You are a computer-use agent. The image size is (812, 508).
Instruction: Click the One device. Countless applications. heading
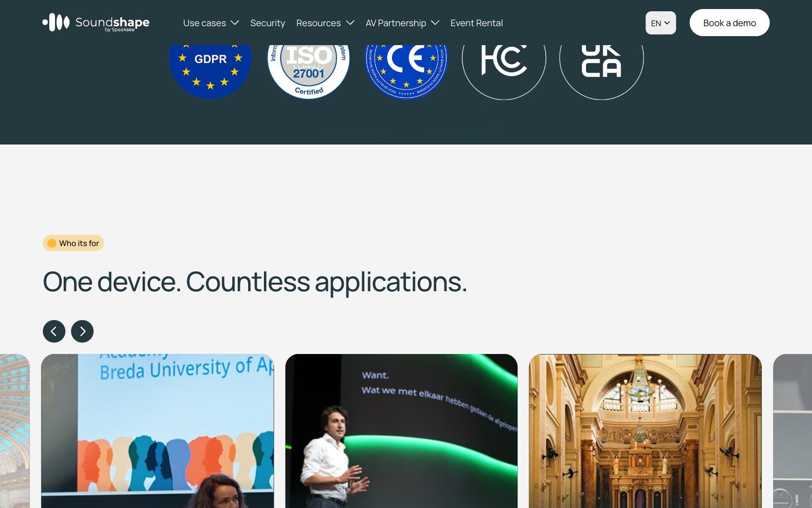click(x=255, y=282)
